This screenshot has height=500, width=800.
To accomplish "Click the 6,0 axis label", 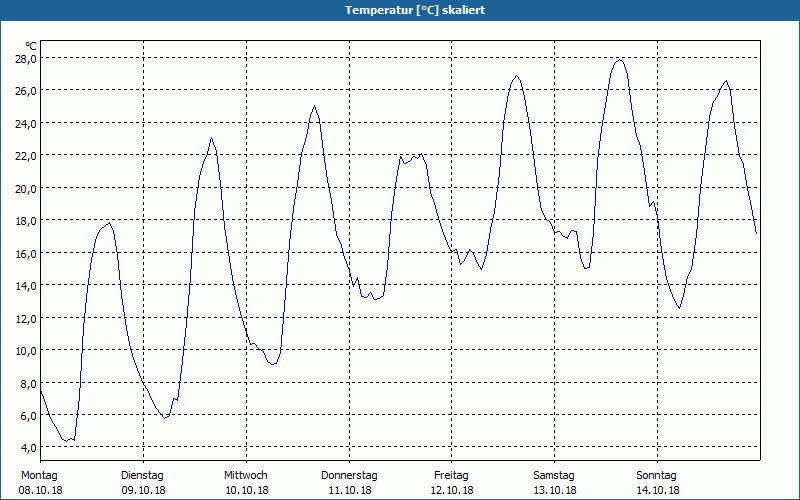I will coord(28,416).
